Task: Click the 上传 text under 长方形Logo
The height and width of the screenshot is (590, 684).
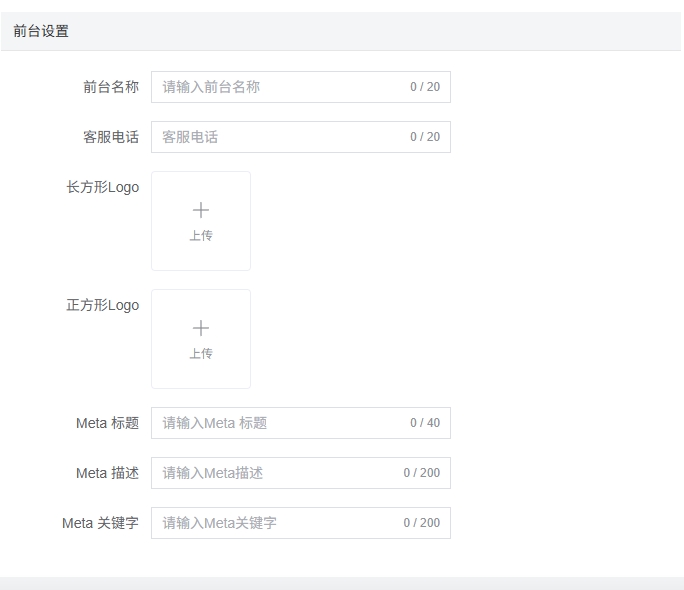Action: [x=201, y=236]
